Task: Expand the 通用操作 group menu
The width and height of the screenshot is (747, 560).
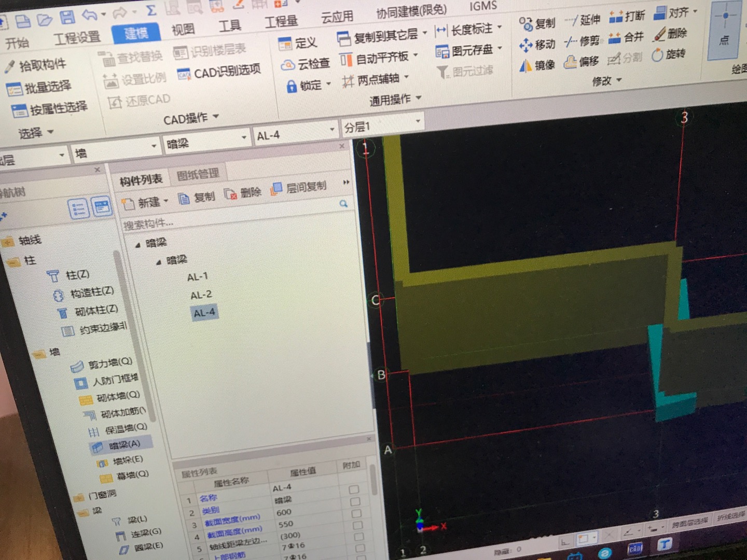Action: pyautogui.click(x=395, y=99)
